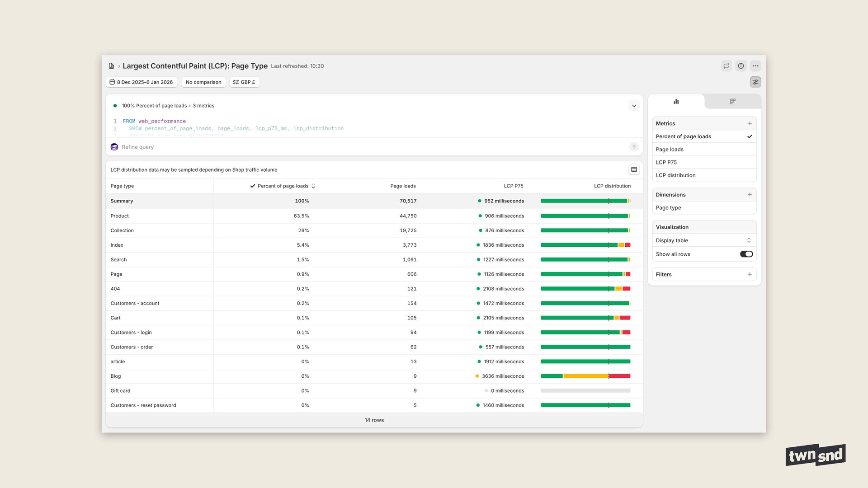Toggle the configuration panel sliders icon
868x488 pixels.
click(755, 82)
